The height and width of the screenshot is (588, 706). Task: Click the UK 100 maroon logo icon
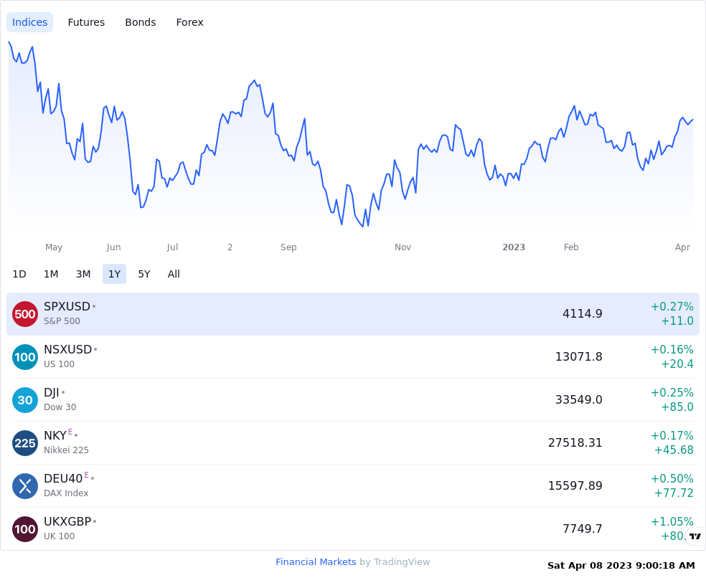[25, 529]
